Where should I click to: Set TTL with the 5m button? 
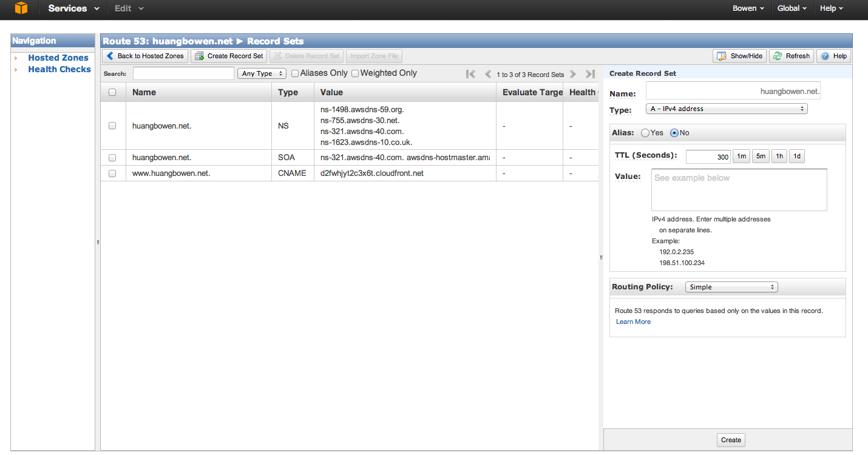761,157
